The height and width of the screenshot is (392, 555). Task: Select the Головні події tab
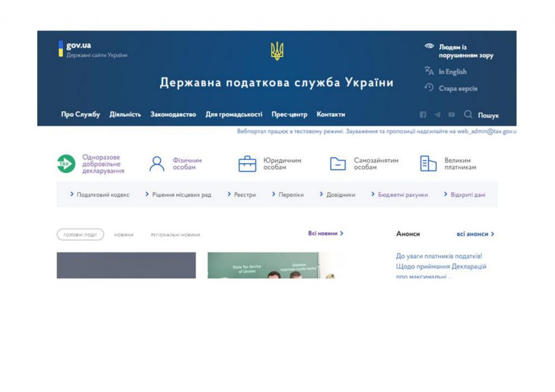[x=80, y=234]
